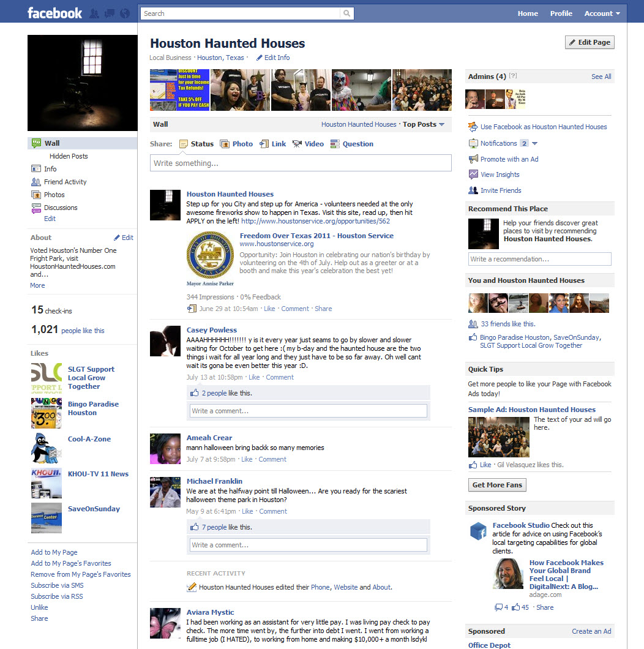Click the Invite Friends people icon
Screen dimensions: 644x649
[x=473, y=190]
